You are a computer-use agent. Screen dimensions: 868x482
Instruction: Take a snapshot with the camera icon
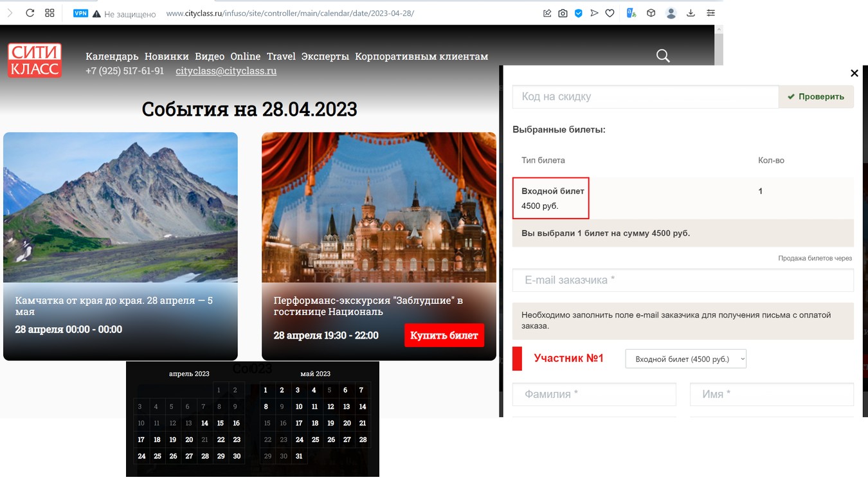coord(563,13)
